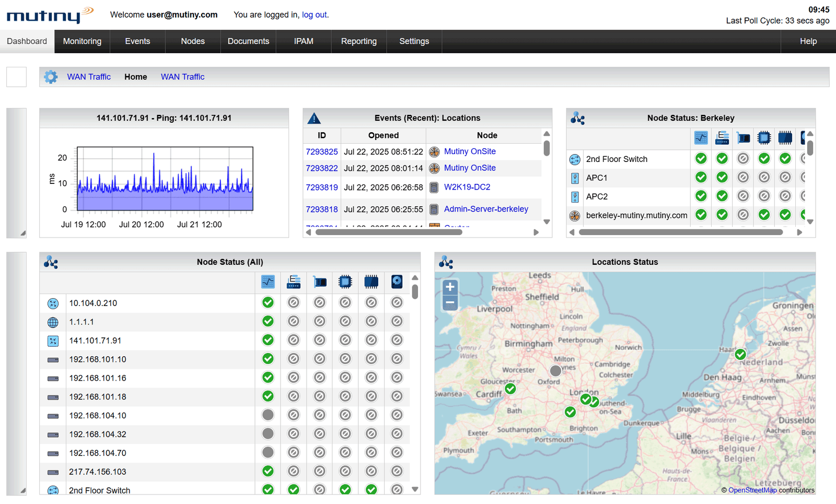
Task: Zoom out on the Locations Status map
Action: pyautogui.click(x=450, y=303)
